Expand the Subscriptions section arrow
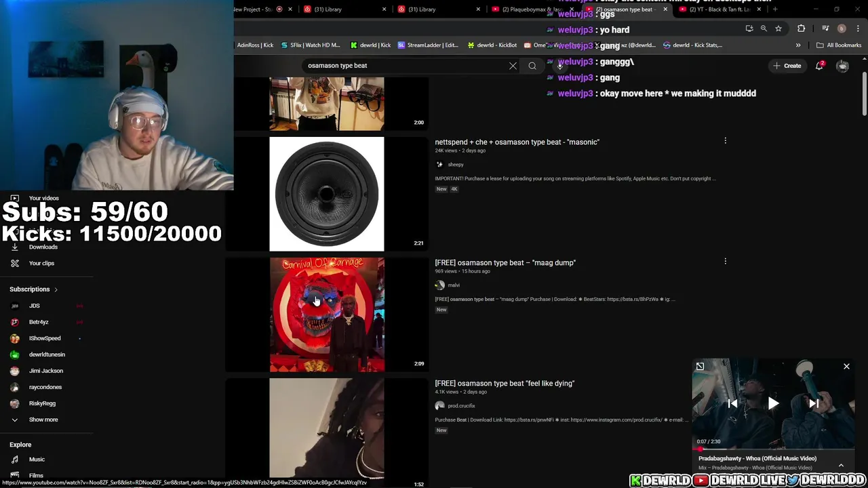This screenshot has width=868, height=488. pyautogui.click(x=56, y=289)
